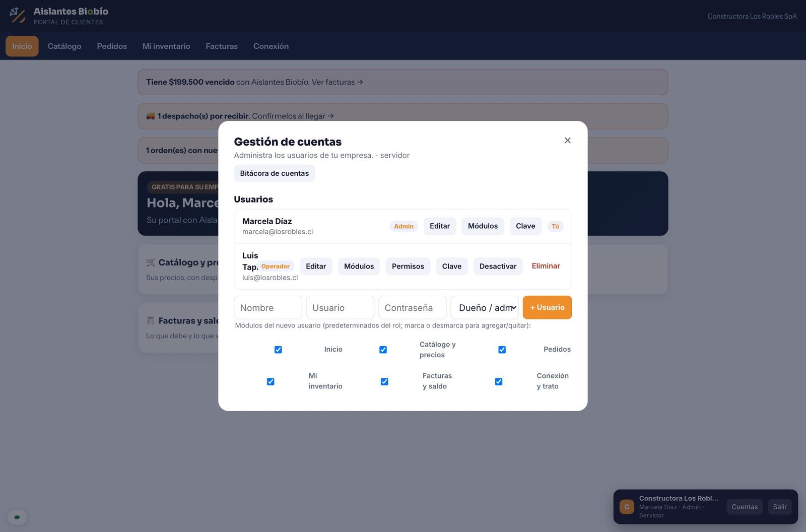Open the Dueño / admin role dropdown
806x532 pixels.
point(485,307)
